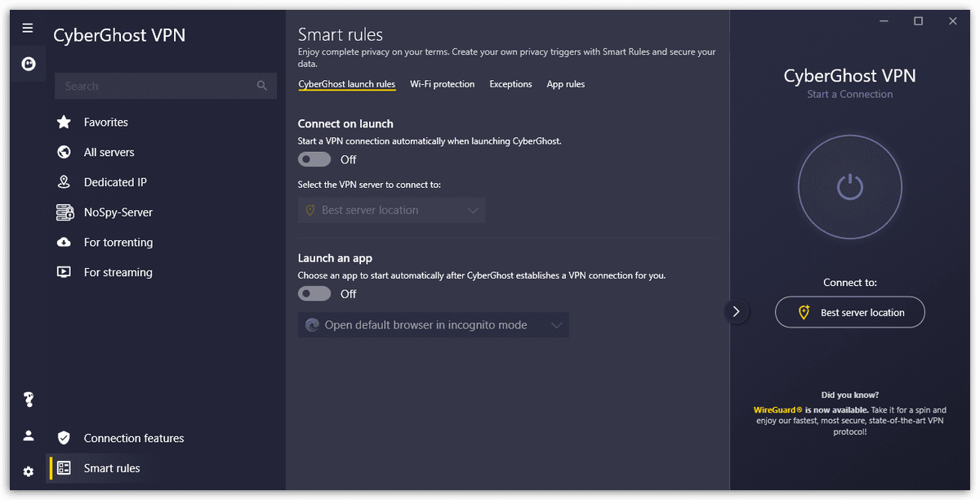
Task: Click the Did you know? heading
Action: click(x=850, y=395)
